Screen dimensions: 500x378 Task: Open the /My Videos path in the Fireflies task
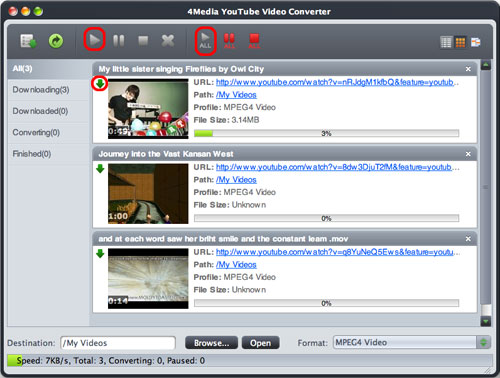pos(236,95)
